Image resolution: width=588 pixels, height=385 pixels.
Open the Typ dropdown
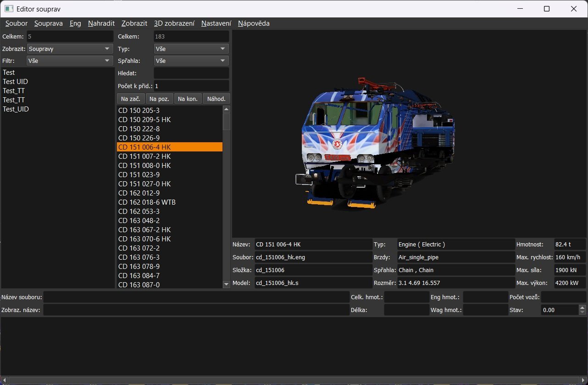pos(191,49)
